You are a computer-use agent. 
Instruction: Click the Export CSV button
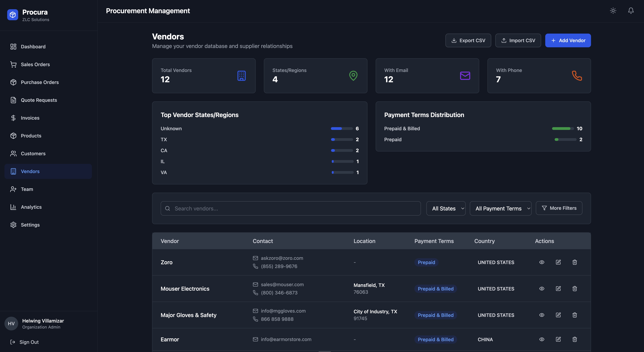point(468,40)
